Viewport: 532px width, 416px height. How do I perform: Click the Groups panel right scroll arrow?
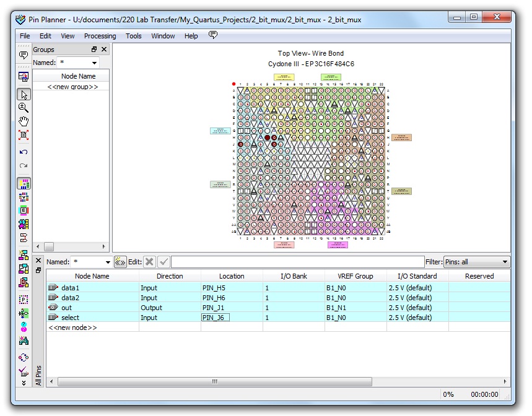(104, 246)
